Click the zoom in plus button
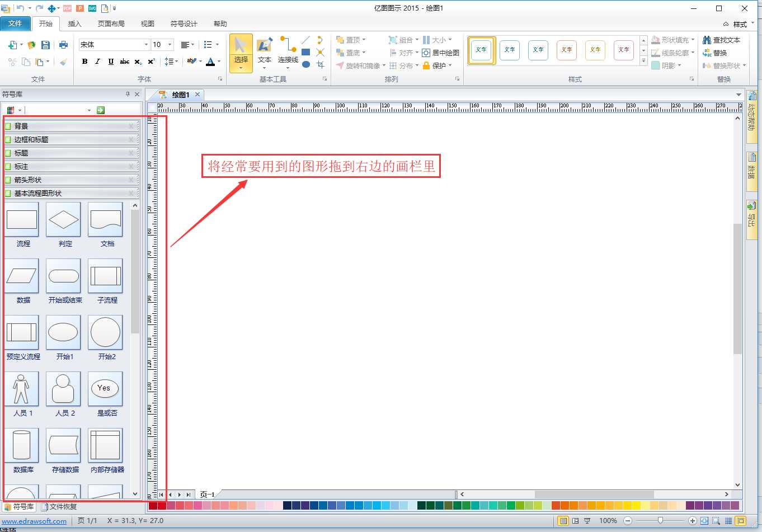Viewport: 762px width, 532px height. click(692, 521)
